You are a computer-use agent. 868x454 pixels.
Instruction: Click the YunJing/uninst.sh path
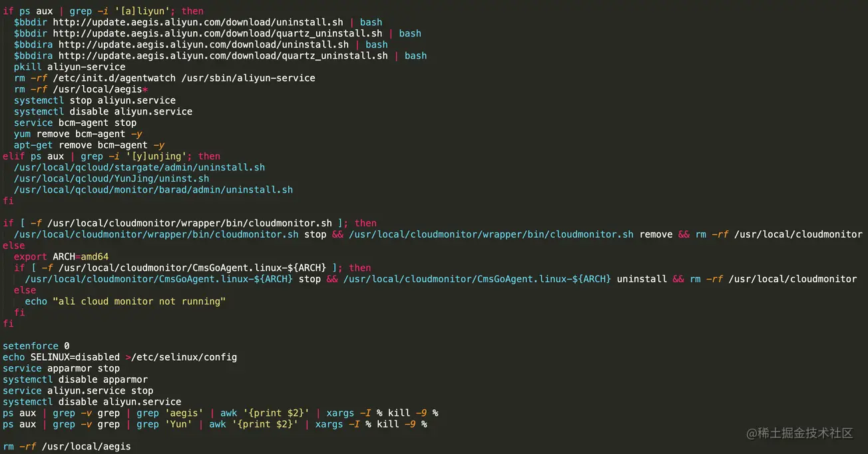click(x=111, y=178)
